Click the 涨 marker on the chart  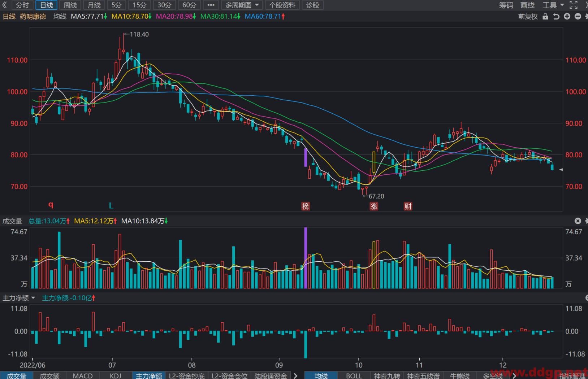point(374,206)
